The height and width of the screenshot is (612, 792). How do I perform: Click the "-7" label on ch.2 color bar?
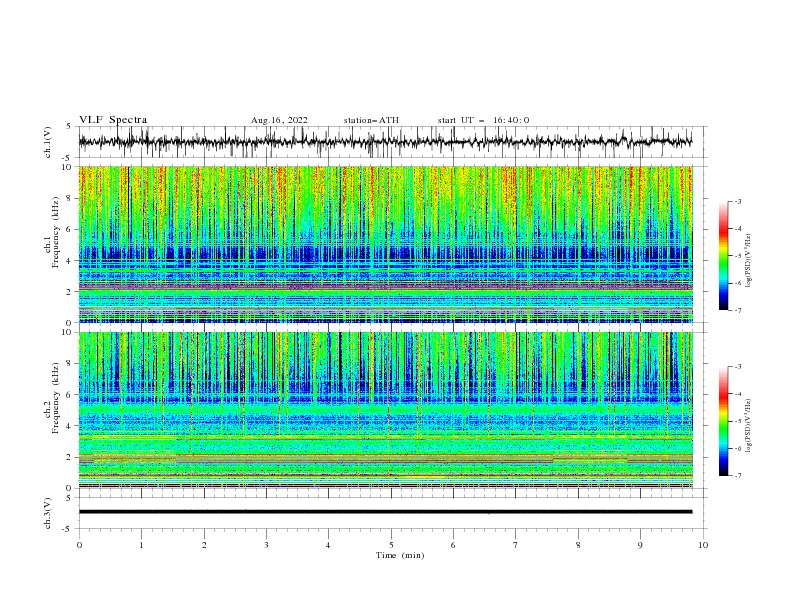738,476
